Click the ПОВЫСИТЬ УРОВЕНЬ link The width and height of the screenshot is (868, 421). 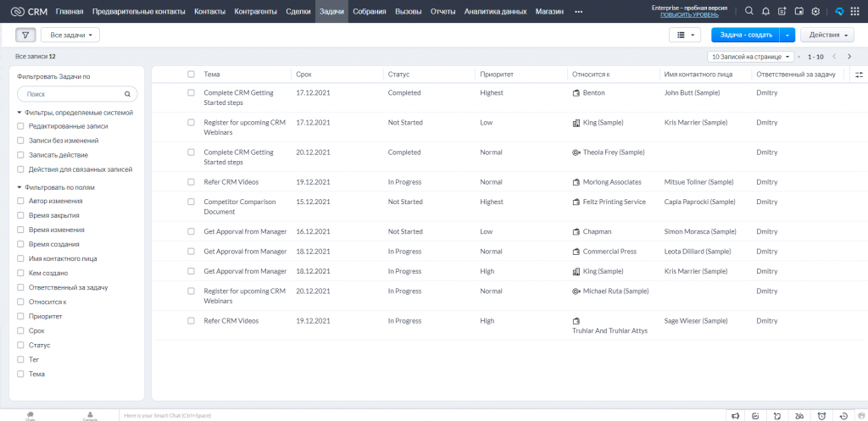[689, 15]
